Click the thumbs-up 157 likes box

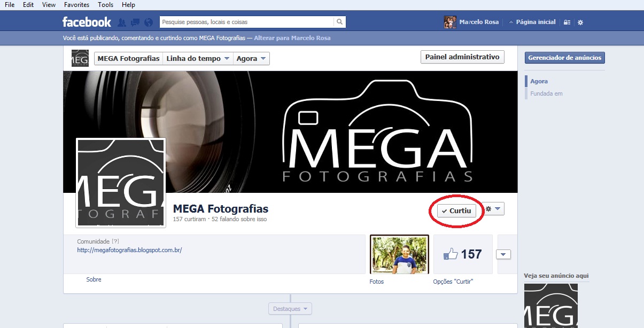pyautogui.click(x=462, y=254)
